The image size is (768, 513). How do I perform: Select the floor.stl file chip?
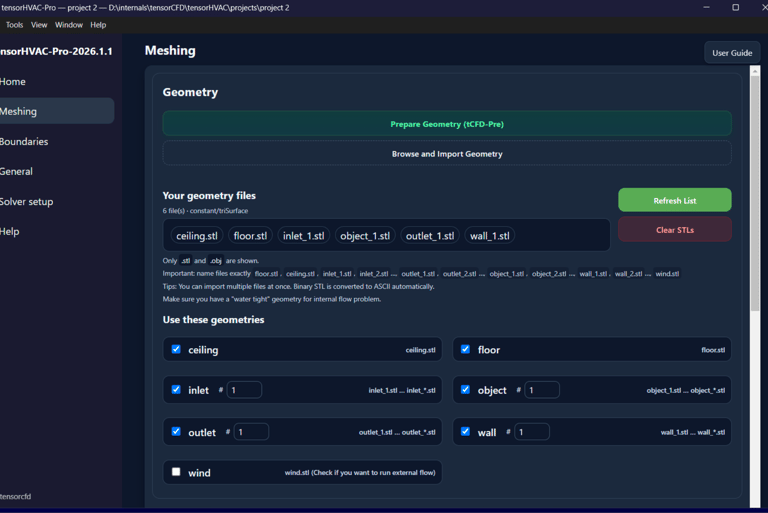250,236
